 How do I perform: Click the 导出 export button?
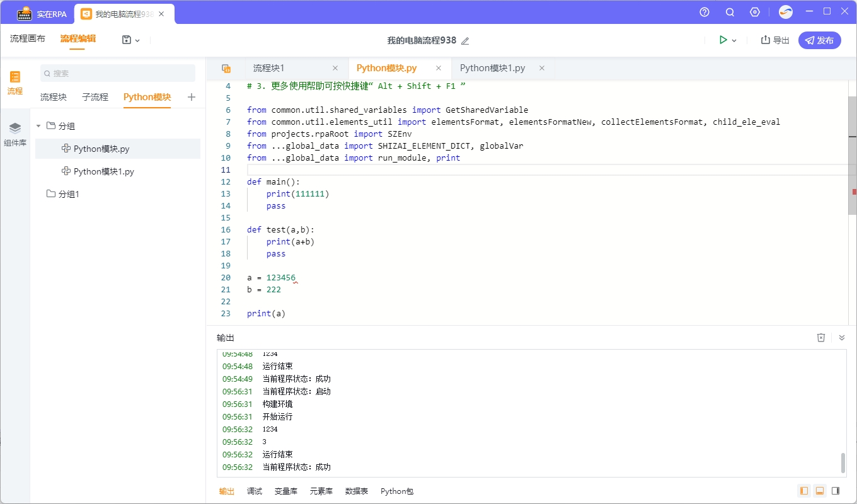click(774, 39)
